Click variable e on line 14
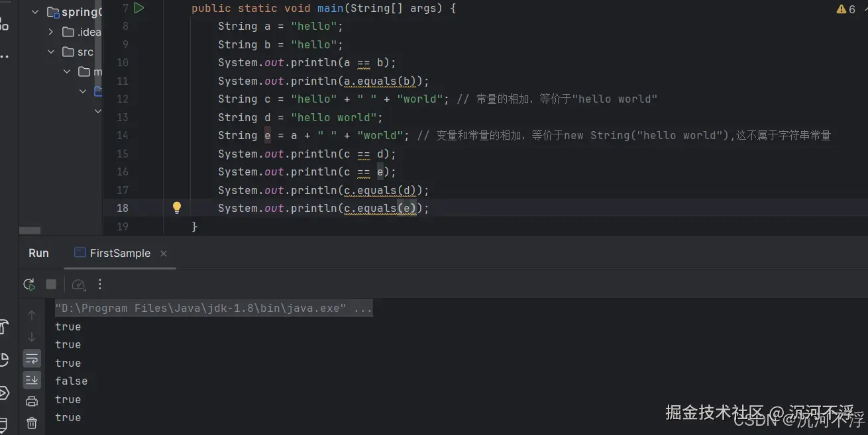The height and width of the screenshot is (435, 868). pos(268,135)
